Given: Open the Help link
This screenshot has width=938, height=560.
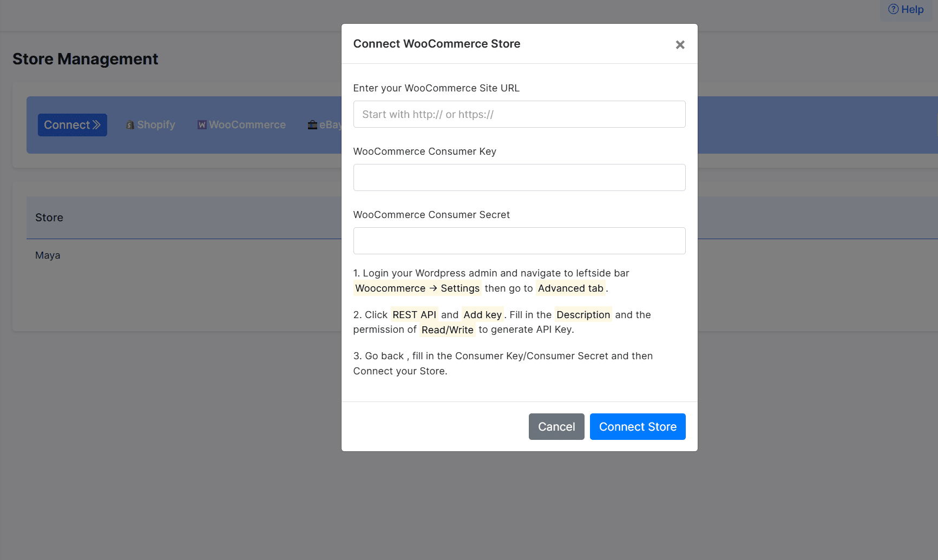Looking at the screenshot, I should click(x=906, y=9).
